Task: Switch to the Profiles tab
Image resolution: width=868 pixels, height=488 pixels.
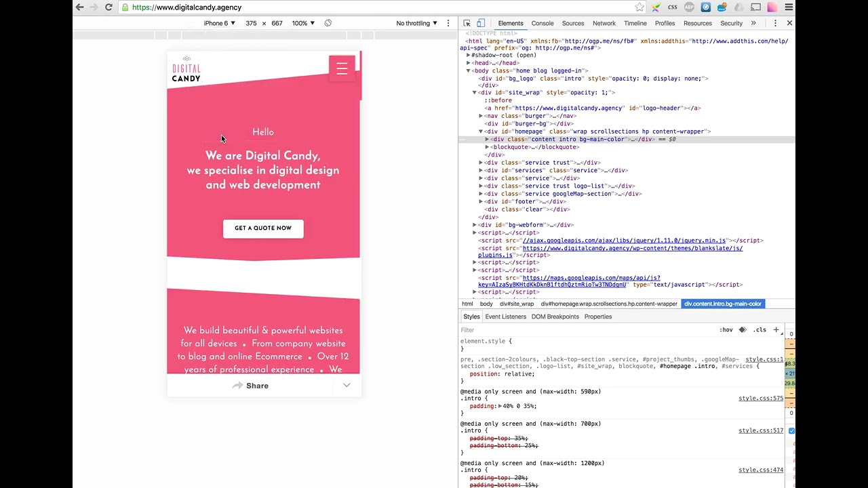Action: [665, 23]
